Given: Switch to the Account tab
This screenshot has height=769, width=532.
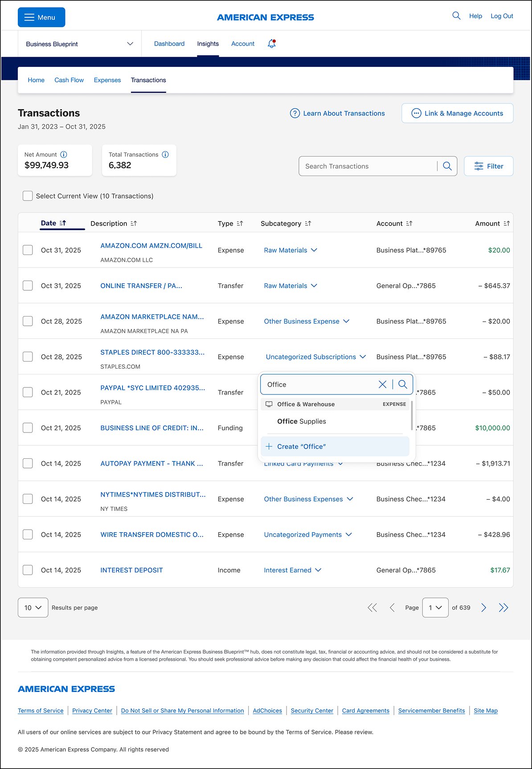Looking at the screenshot, I should point(243,44).
